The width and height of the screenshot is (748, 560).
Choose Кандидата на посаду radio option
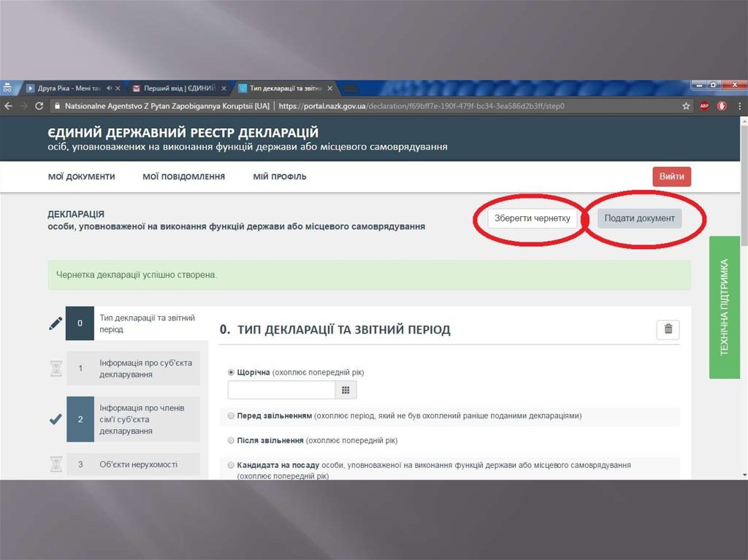click(232, 465)
